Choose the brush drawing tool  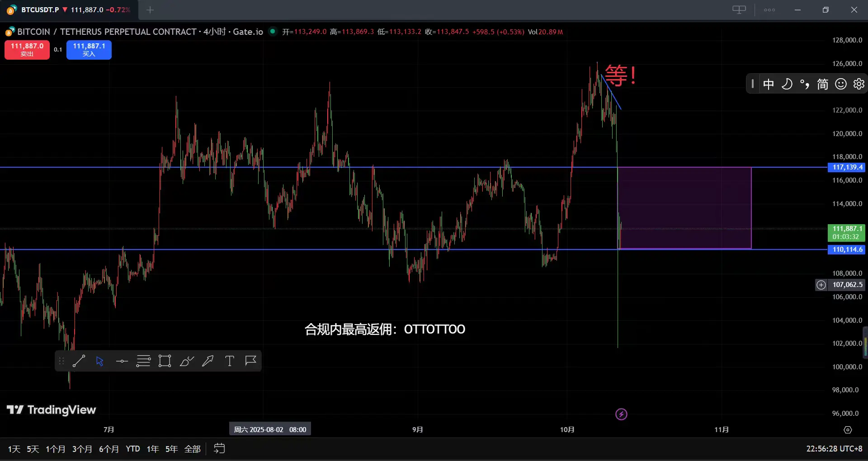pyautogui.click(x=187, y=361)
